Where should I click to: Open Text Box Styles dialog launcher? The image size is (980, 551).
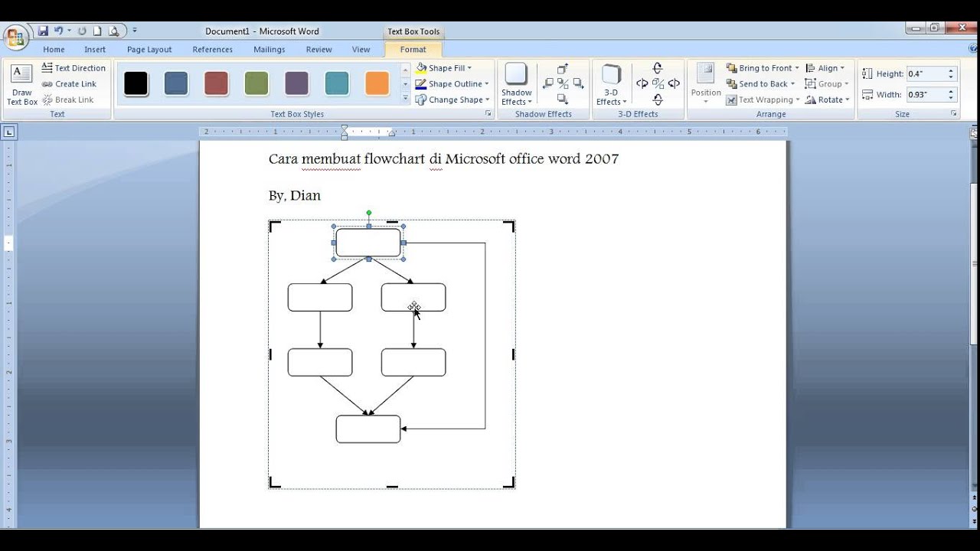tap(488, 113)
